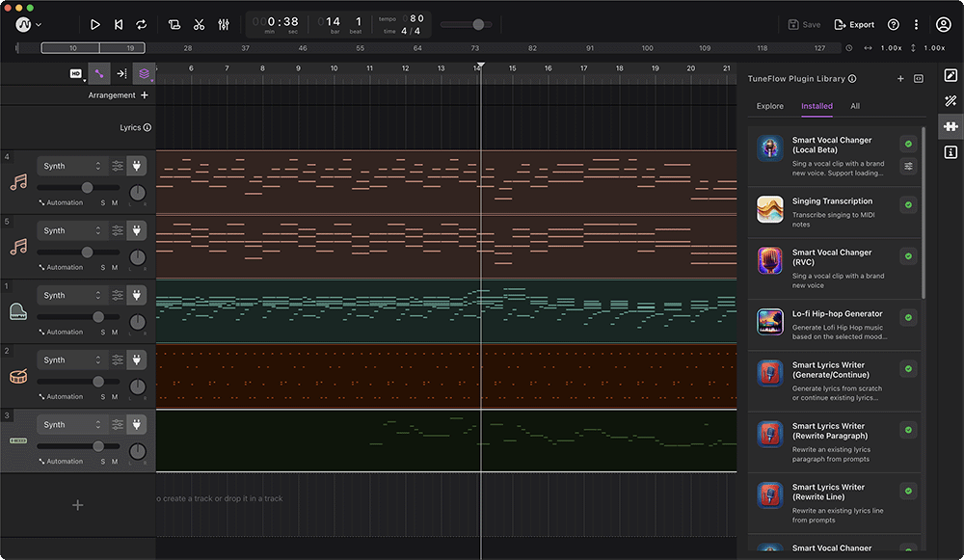Screen dimensions: 964x560
Task: Select the Smart Lyrics Writer (Rewrite Paragraph) plugin
Action: tap(834, 442)
